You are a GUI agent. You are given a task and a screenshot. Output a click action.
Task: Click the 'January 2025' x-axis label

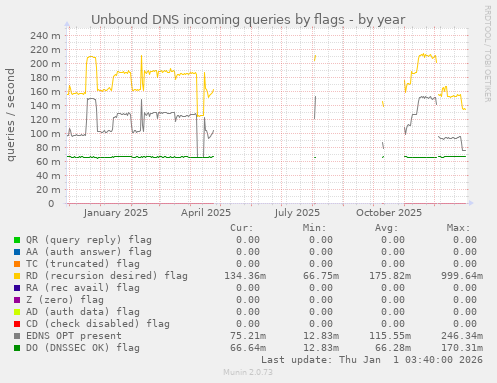click(x=116, y=213)
